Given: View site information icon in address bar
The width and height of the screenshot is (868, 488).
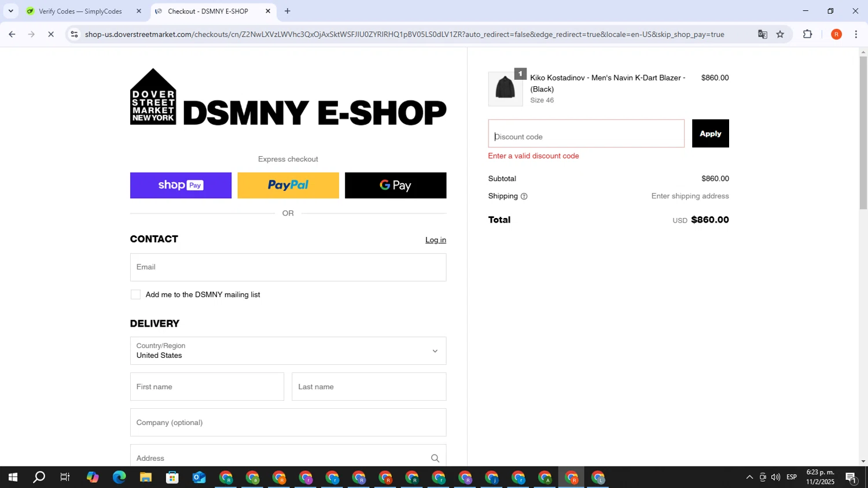Looking at the screenshot, I should 74,35.
